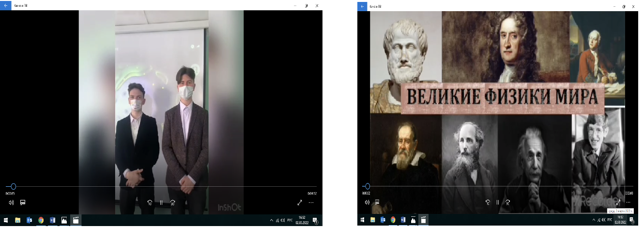Skip back 10 seconds in left player

coord(150,203)
